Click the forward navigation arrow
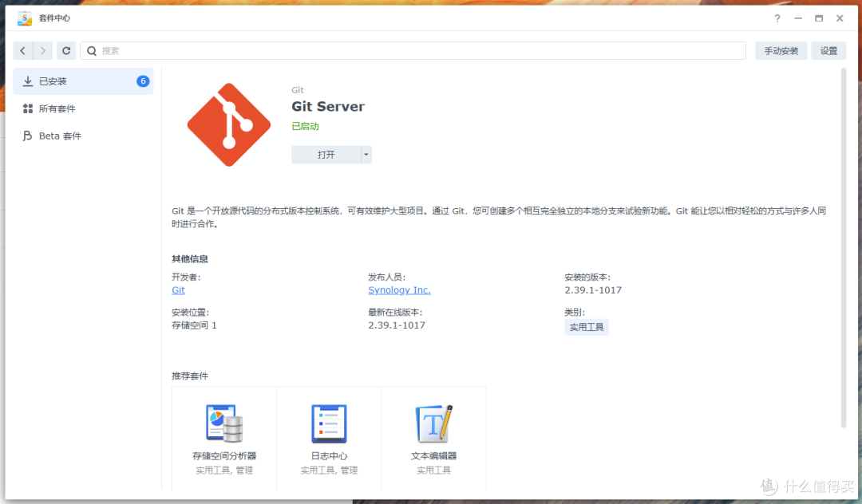The height and width of the screenshot is (504, 862). click(x=43, y=50)
